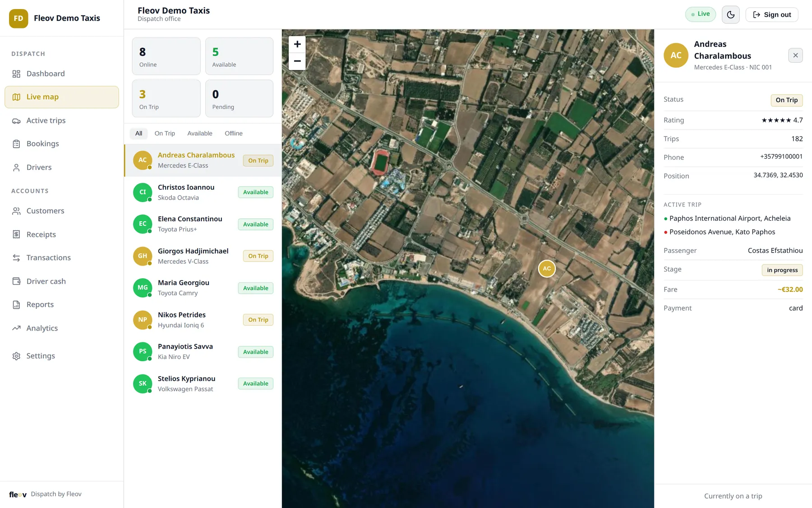This screenshot has width=812, height=508.
Task: Click the ~€32.00 fare value
Action: point(790,290)
